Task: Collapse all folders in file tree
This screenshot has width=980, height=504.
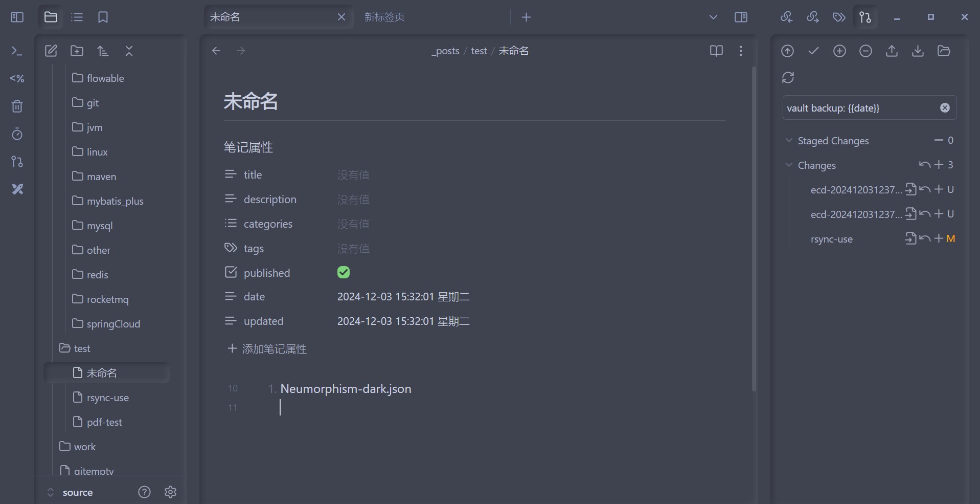Action: tap(129, 51)
